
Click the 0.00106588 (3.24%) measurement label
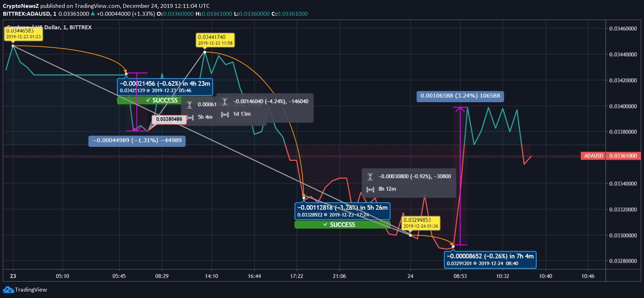point(460,96)
